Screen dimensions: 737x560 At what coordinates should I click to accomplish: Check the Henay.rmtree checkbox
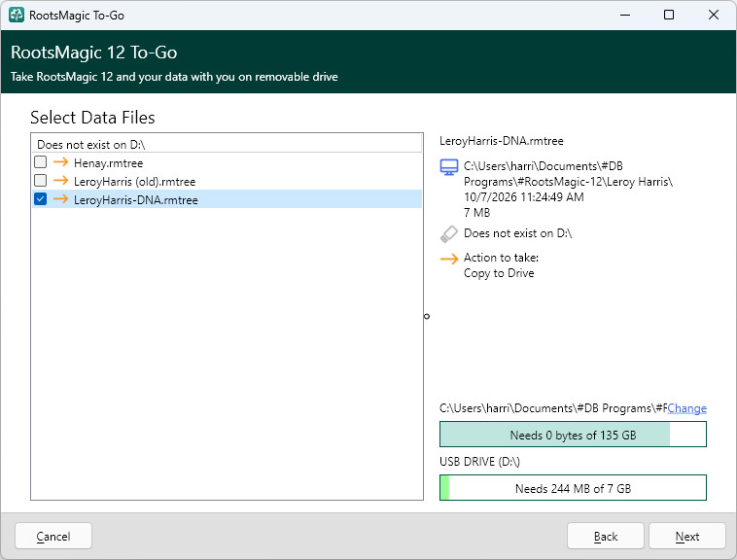41,162
